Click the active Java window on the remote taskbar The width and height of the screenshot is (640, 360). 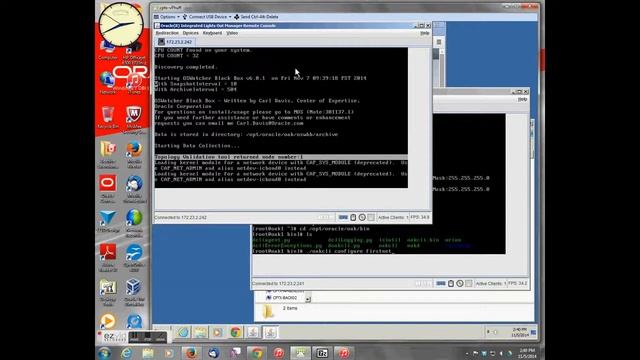click(270, 332)
